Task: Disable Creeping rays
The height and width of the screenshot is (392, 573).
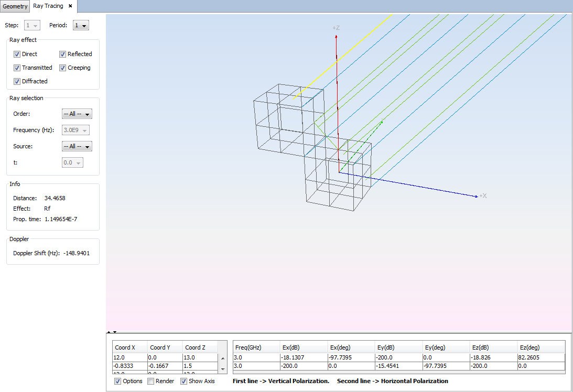Action: pos(63,68)
